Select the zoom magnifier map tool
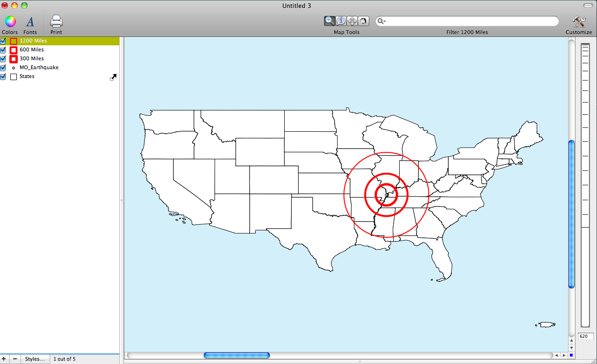The height and width of the screenshot is (364, 597). click(330, 21)
